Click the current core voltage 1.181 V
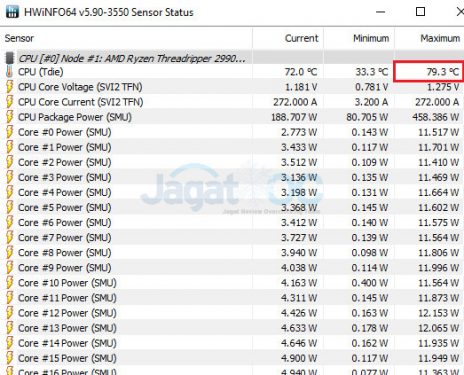The height and width of the screenshot is (375, 464). point(301,87)
